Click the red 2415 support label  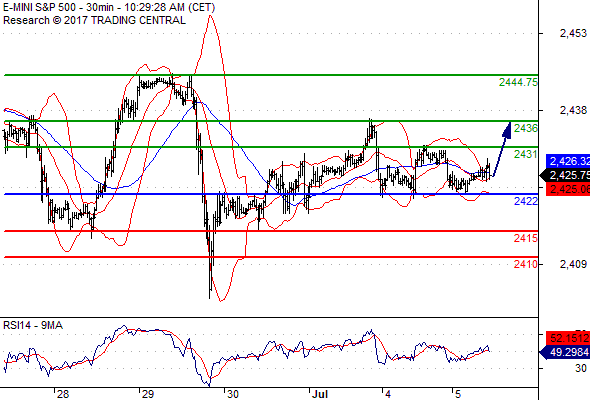click(526, 238)
